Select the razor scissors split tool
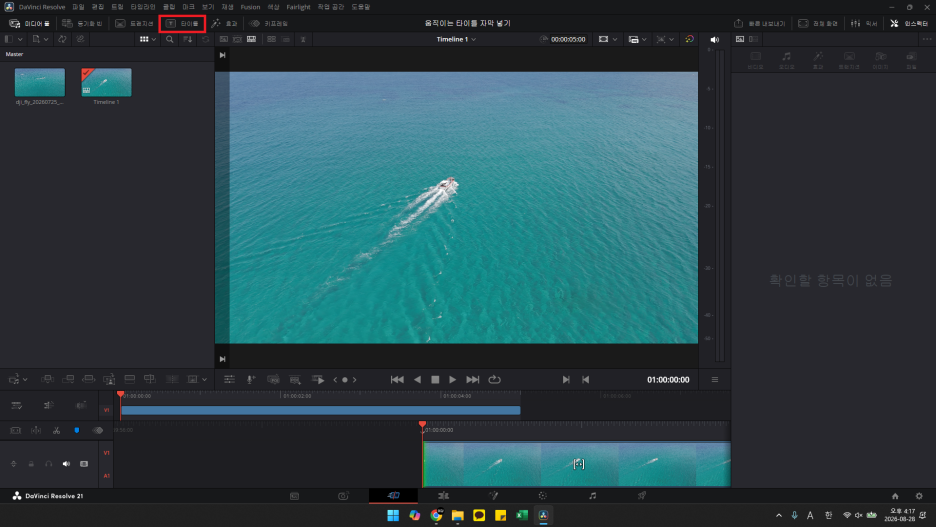The width and height of the screenshot is (936, 527). point(56,430)
